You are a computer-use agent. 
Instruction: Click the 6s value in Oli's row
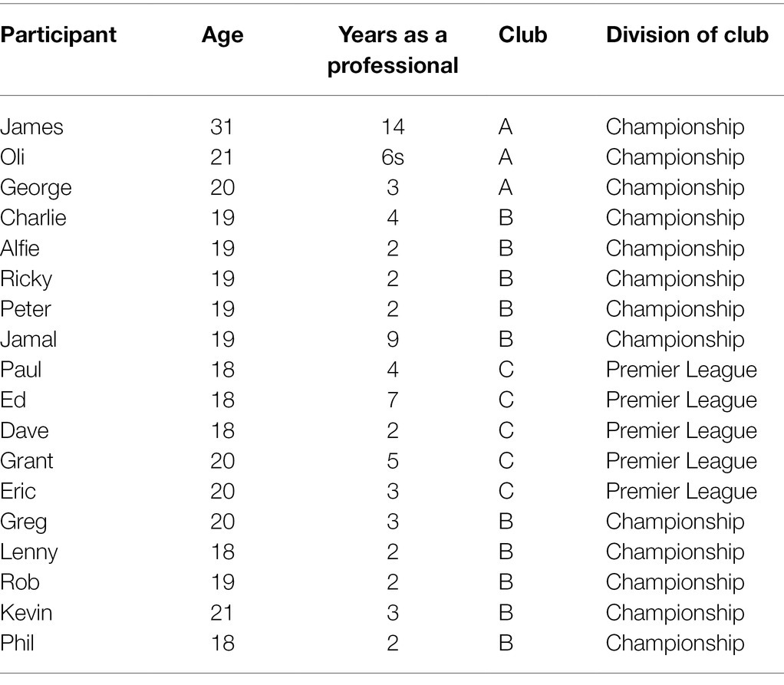point(393,157)
